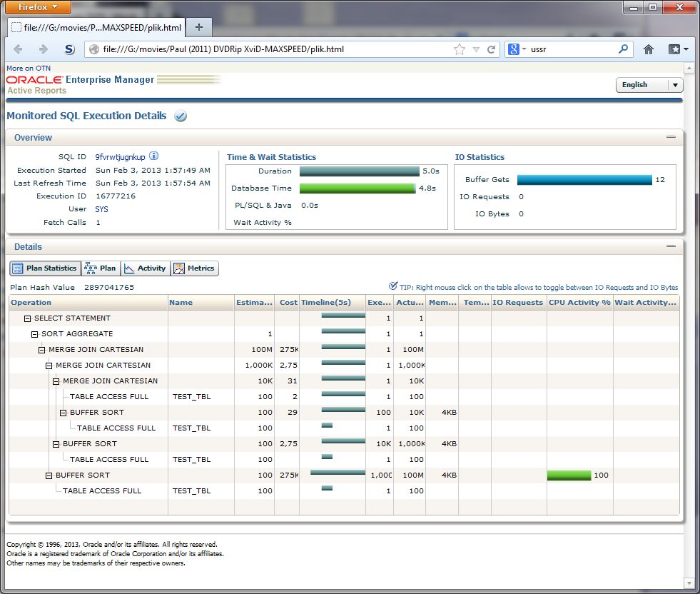Screen dimensions: 700x594
Task: Open the Home page icon
Action: coord(648,49)
